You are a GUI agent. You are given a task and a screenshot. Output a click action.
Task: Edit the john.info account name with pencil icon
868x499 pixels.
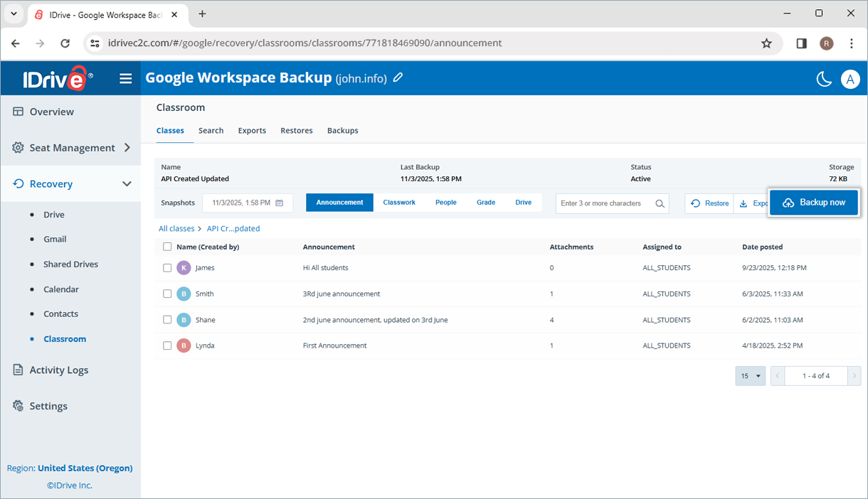coord(398,77)
